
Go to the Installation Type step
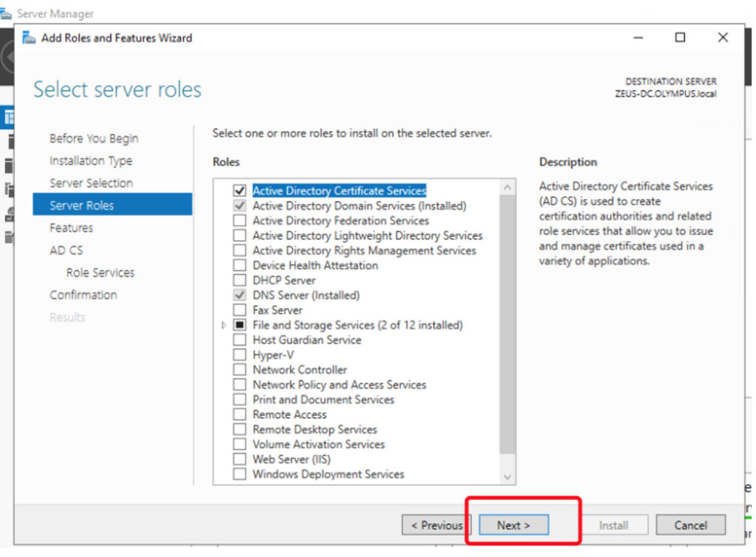[91, 161]
